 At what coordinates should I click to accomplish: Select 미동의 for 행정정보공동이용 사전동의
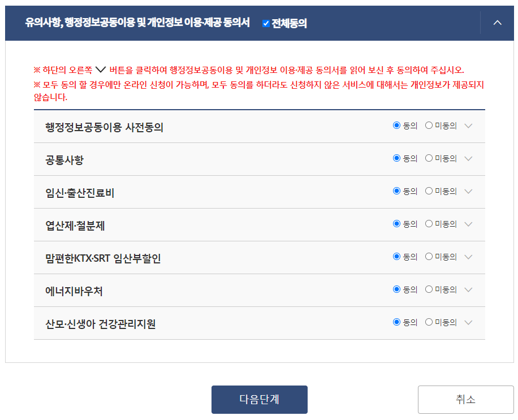(429, 125)
